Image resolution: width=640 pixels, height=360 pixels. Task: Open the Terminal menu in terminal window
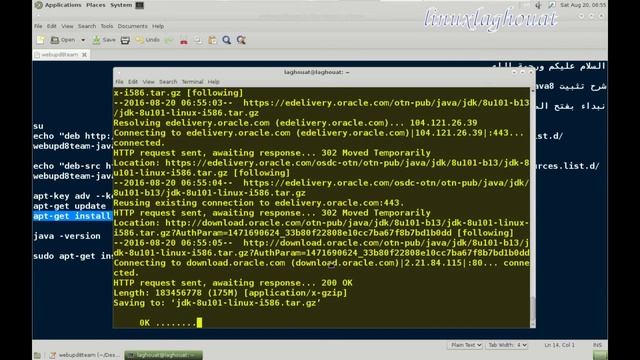coord(192,82)
